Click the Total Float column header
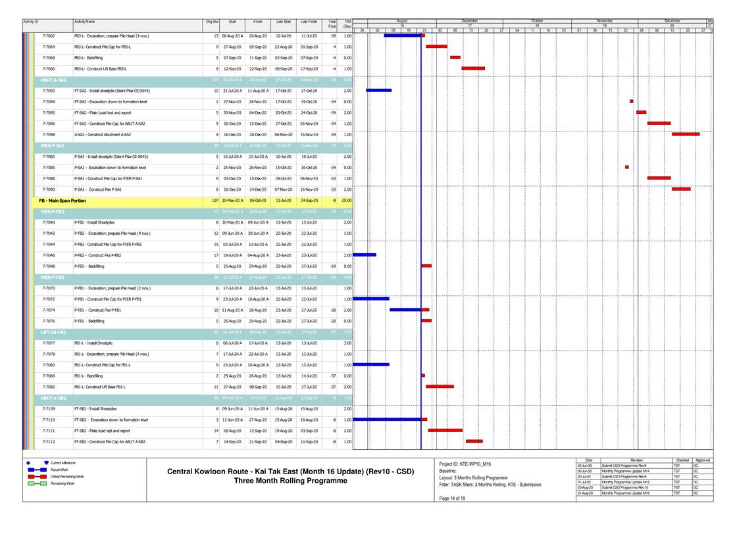Viewport: 756px width, 534px height. (x=332, y=24)
